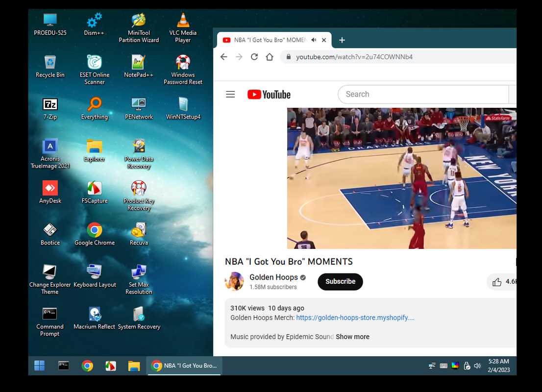Open Product Key Recovery

click(139, 196)
